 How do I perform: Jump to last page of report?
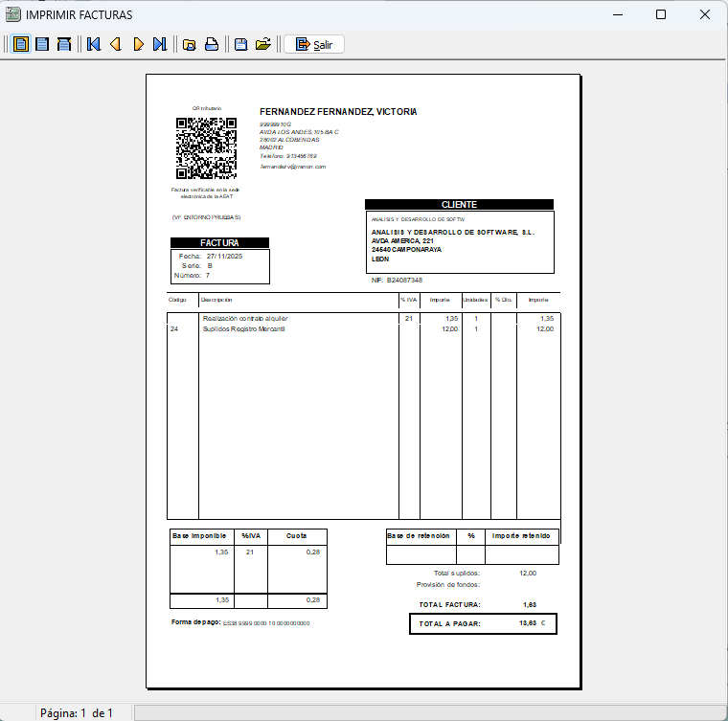(160, 44)
